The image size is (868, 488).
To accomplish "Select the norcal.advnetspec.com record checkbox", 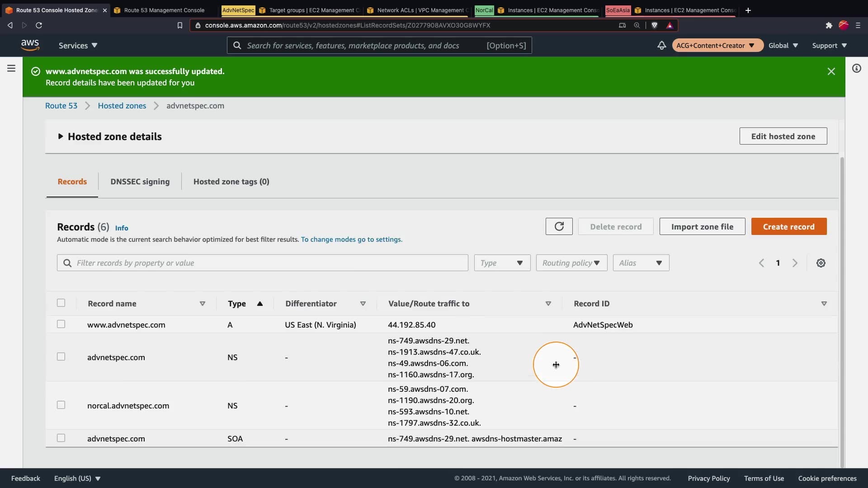I will 61,405.
